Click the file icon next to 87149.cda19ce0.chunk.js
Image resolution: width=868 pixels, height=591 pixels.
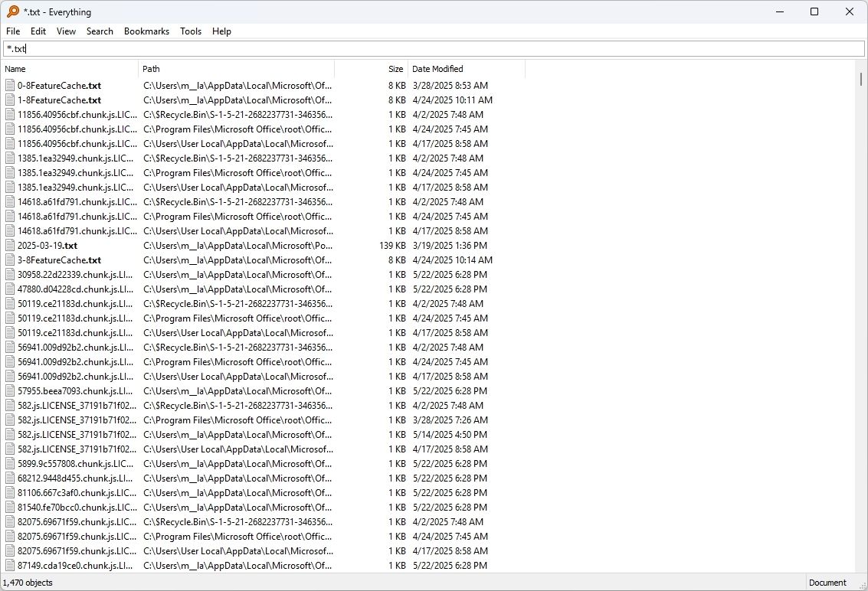[9, 565]
